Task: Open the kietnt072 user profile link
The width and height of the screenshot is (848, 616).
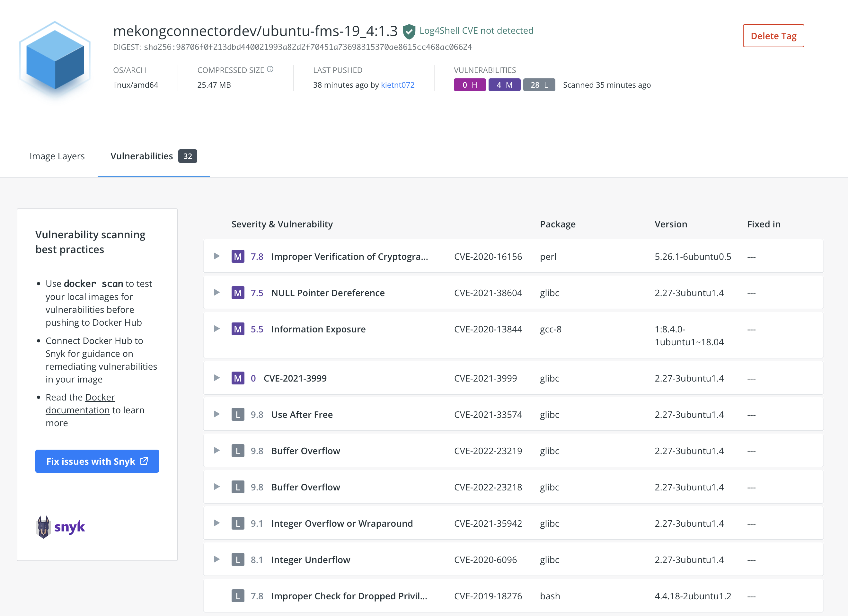Action: (398, 85)
